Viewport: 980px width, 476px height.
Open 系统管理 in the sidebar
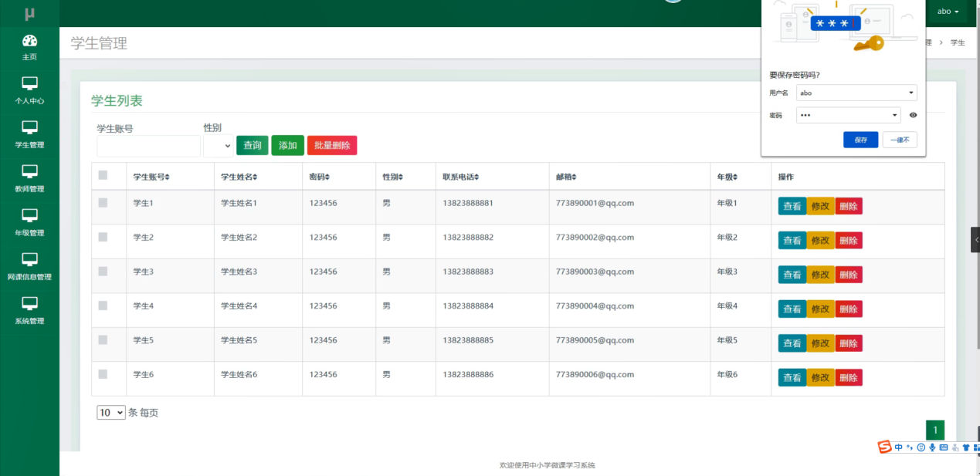pos(29,311)
